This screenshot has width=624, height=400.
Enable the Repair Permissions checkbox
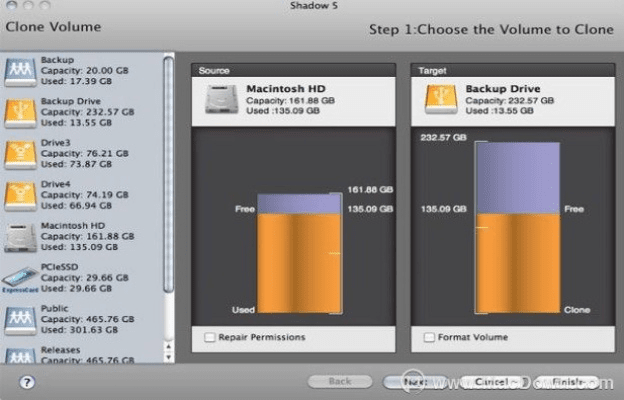pos(210,338)
